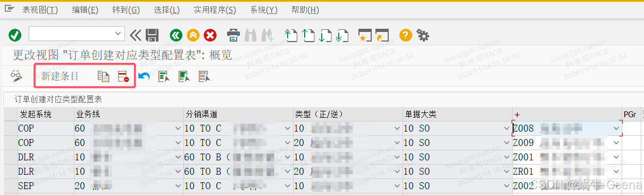Screen dimensions: 644x195
Task: Toggle display/change mode glasses-pencil icon
Action: 16,76
